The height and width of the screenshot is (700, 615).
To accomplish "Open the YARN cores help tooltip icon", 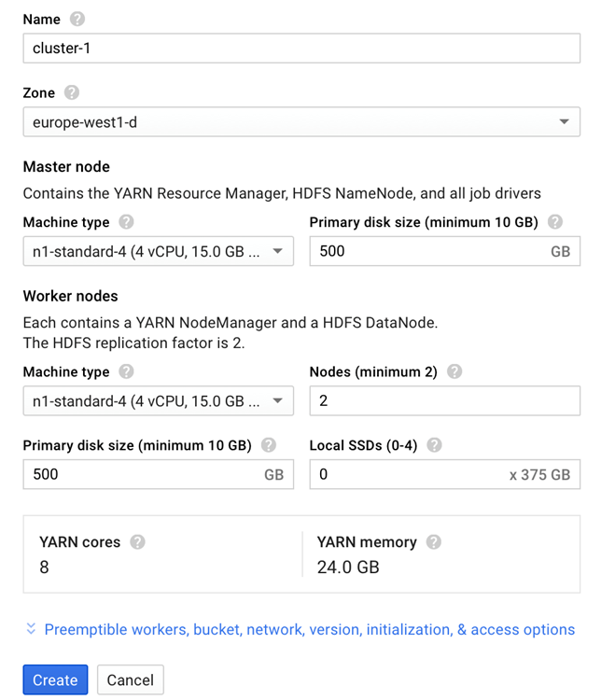I will (x=137, y=542).
